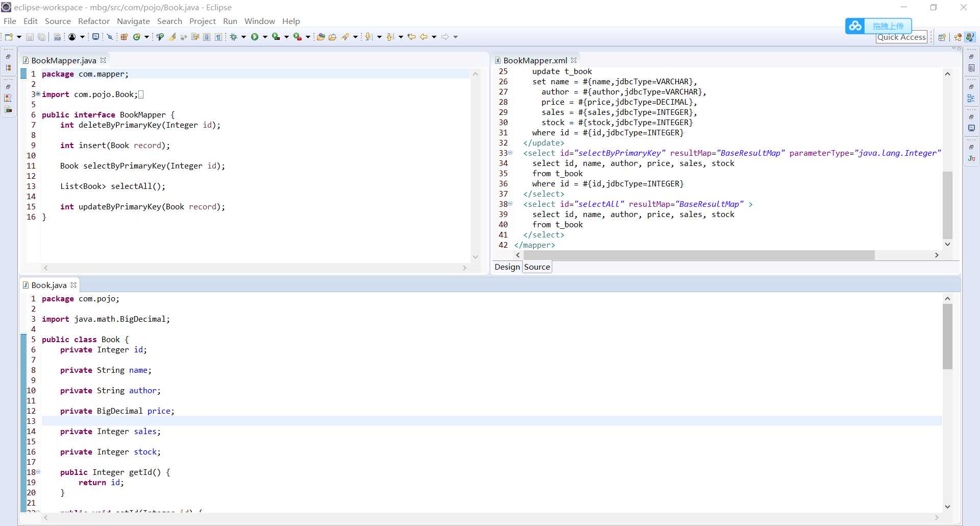Open the Outline view icon in right trim
Image resolution: width=980 pixels, height=526 pixels.
pos(971,98)
